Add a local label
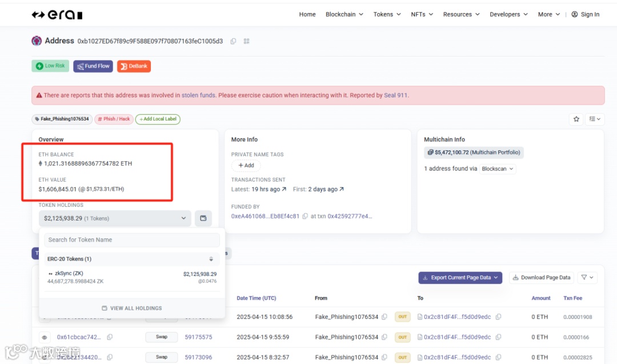617x364 pixels. (x=158, y=119)
